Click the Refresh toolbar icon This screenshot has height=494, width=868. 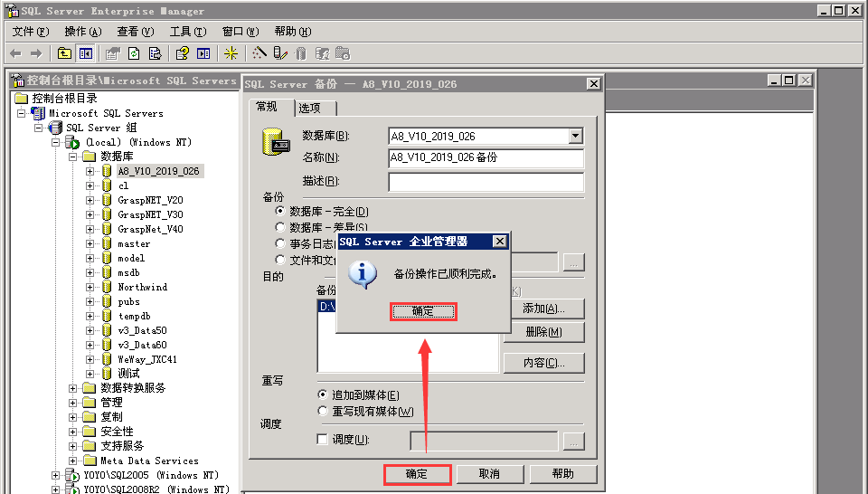click(x=134, y=53)
